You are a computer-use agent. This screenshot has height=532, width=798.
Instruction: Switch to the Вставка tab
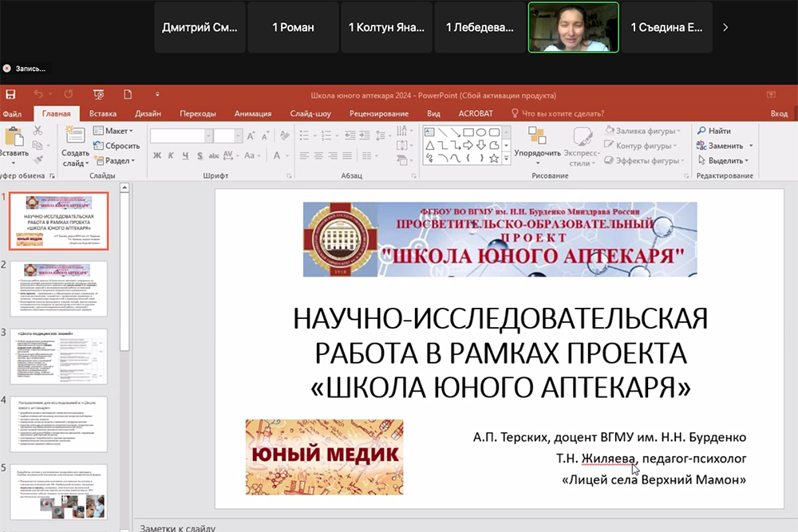[x=103, y=113]
